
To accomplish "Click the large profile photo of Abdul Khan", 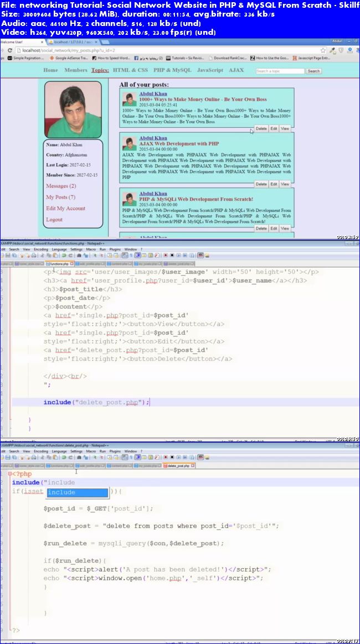I will 73,109.
